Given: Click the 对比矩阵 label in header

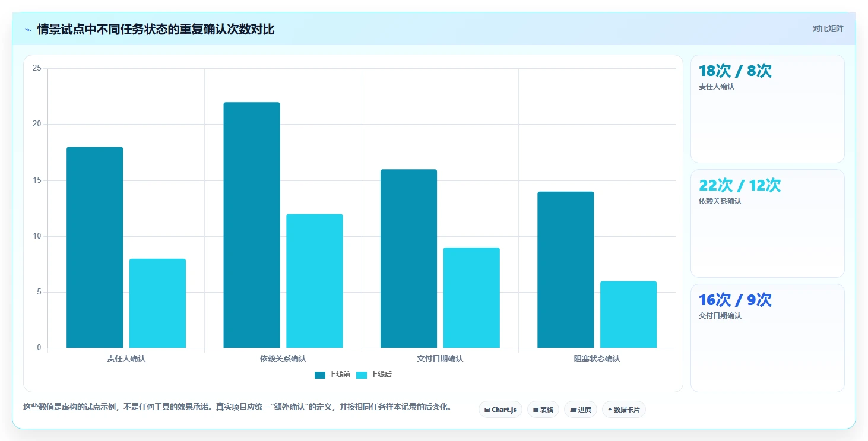Looking at the screenshot, I should point(828,28).
